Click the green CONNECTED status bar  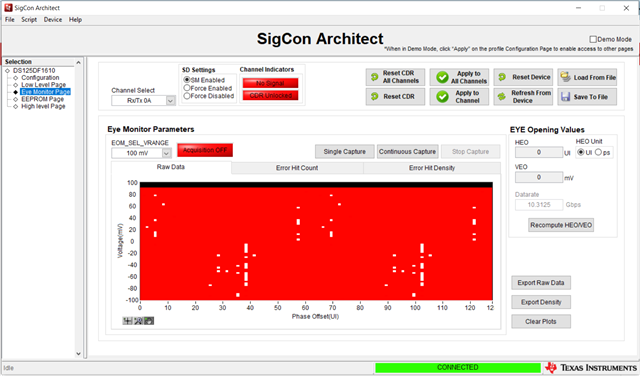tap(458, 367)
